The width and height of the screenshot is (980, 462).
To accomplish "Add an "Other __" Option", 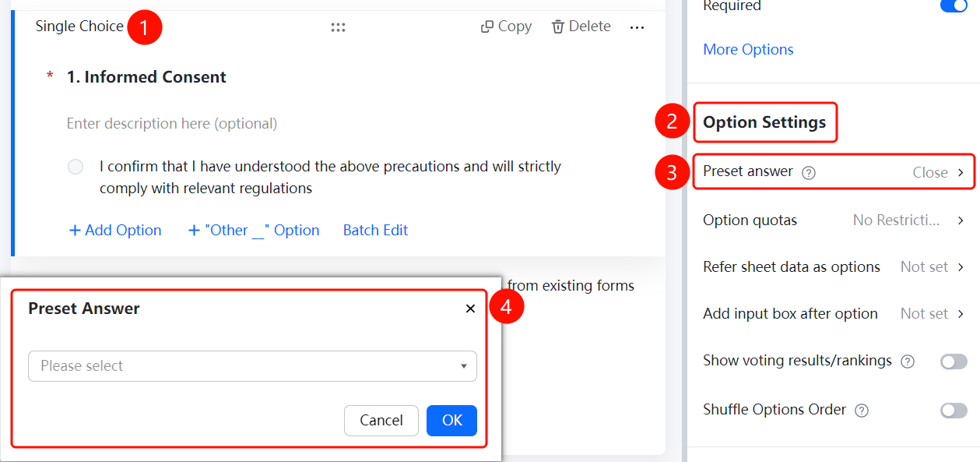I will pyautogui.click(x=254, y=231).
